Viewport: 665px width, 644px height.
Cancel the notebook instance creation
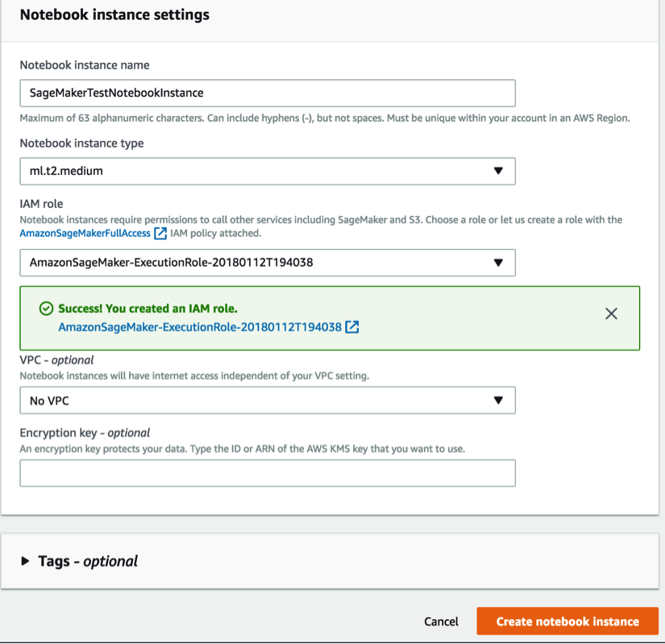click(x=441, y=621)
